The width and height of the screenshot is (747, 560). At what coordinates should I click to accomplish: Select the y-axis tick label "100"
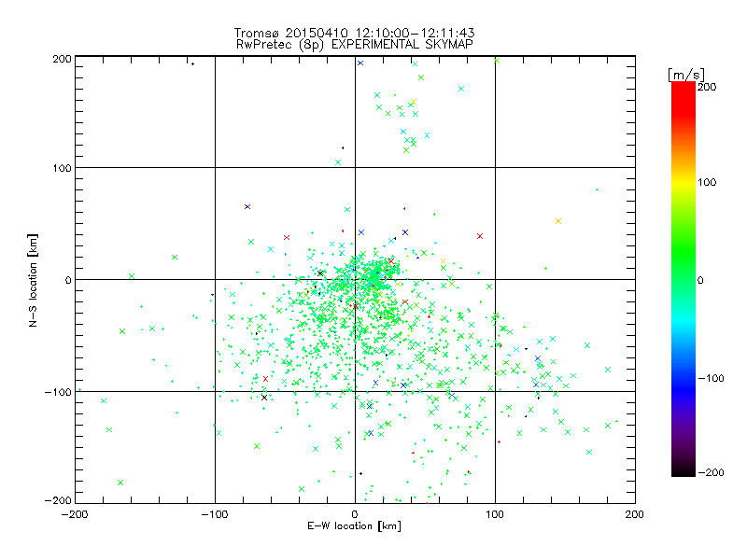(62, 168)
